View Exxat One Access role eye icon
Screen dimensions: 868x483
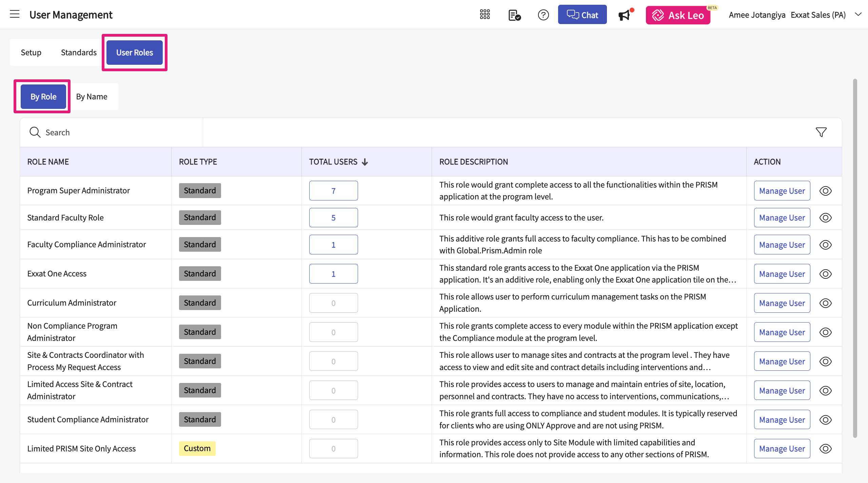(825, 274)
